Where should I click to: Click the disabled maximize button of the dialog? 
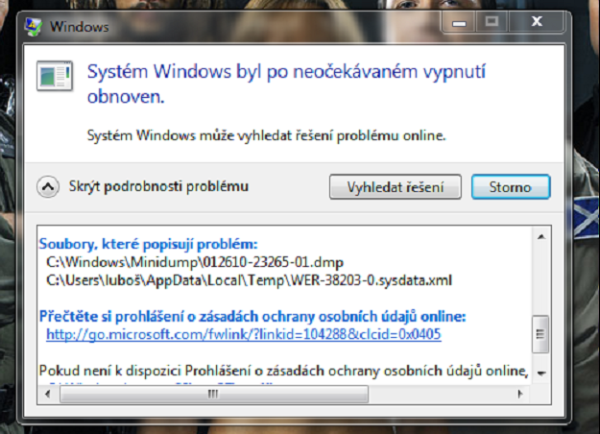click(x=492, y=22)
